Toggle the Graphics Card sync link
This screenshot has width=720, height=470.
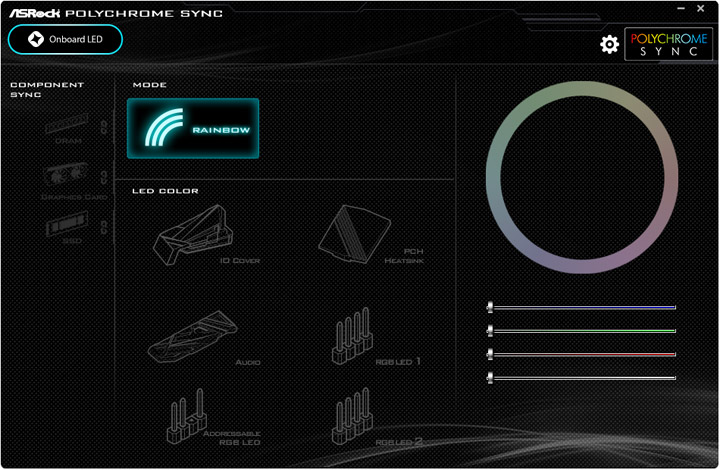(104, 178)
